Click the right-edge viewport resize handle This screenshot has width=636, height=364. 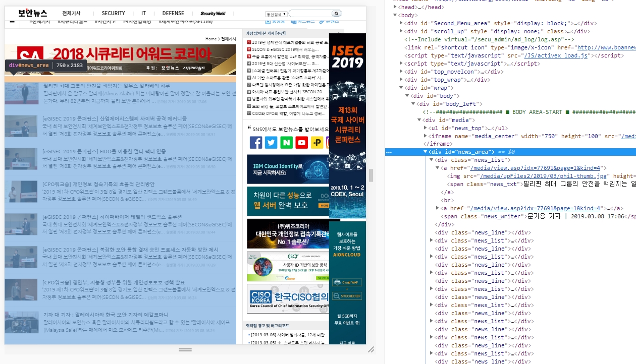pos(371,175)
